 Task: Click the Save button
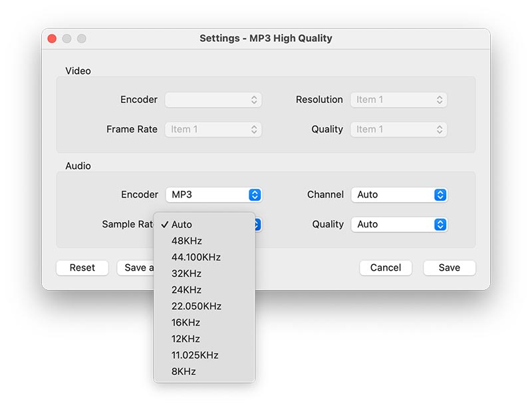[x=449, y=267]
